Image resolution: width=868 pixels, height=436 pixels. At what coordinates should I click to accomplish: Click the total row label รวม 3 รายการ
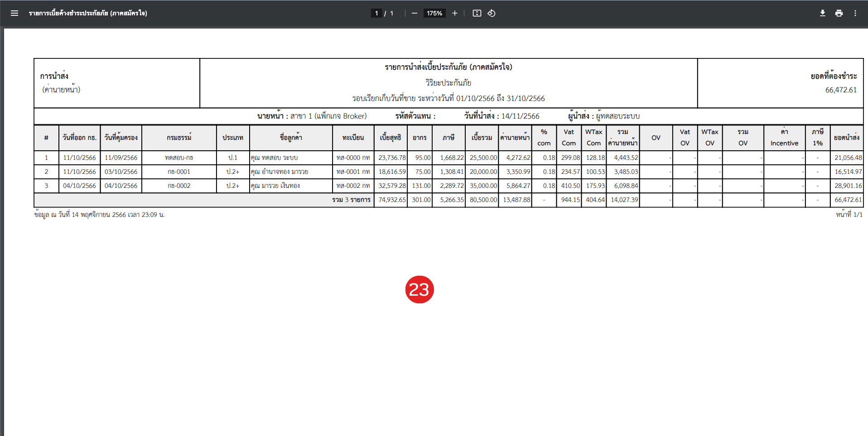(351, 200)
